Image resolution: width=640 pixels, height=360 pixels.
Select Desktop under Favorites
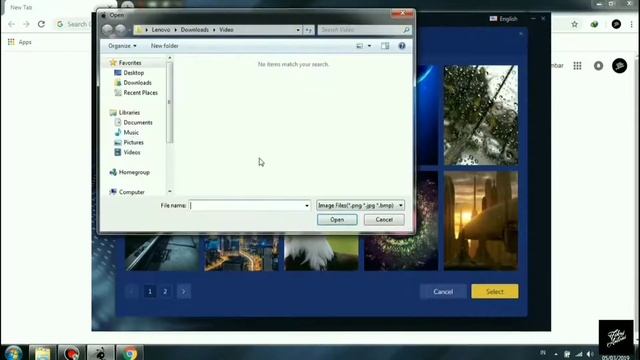coord(134,73)
